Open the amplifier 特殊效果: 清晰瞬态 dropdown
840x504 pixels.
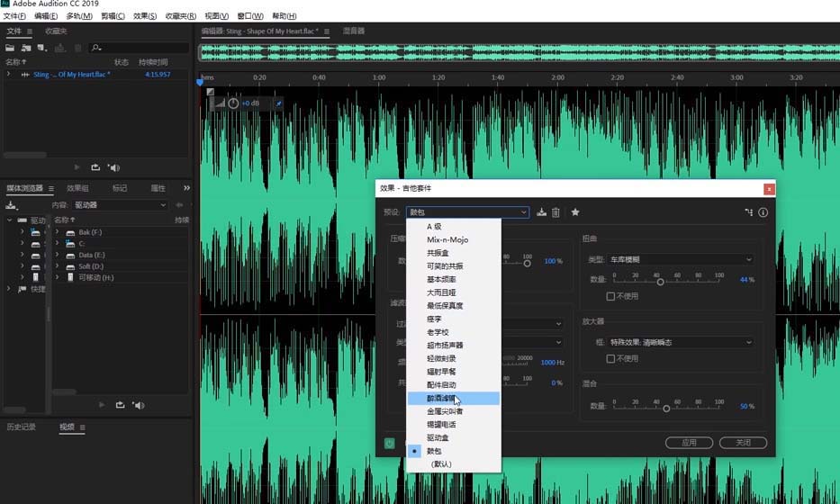tap(682, 342)
